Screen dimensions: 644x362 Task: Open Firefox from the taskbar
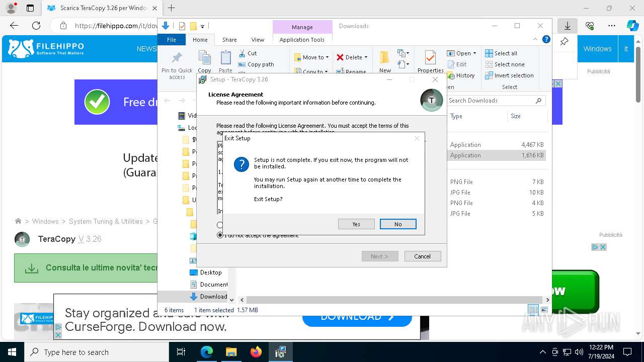coord(256,352)
